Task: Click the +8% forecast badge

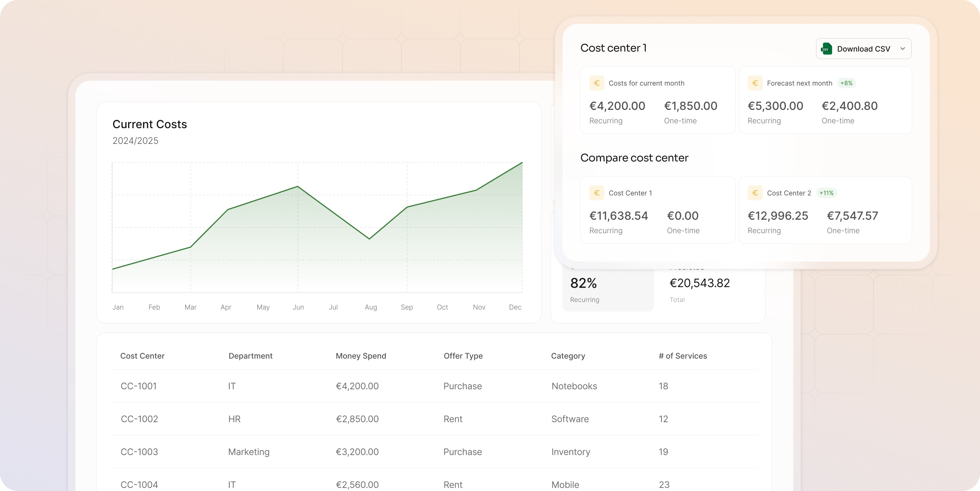Action: 846,83
